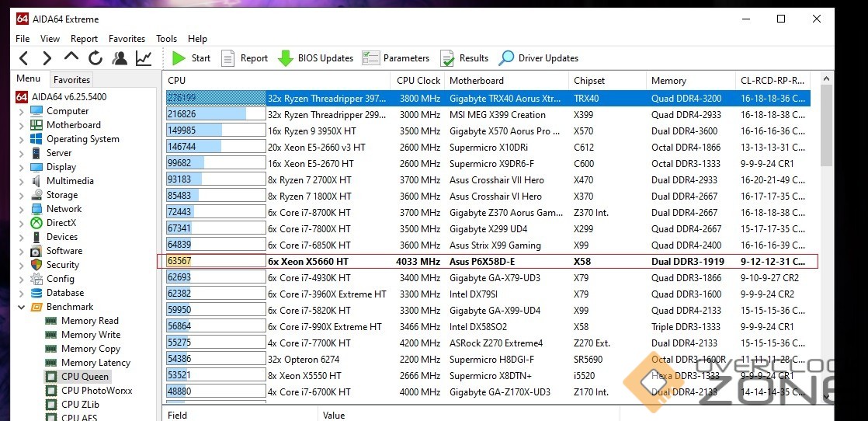
Task: Select the Server tree icon
Action: [36, 154]
